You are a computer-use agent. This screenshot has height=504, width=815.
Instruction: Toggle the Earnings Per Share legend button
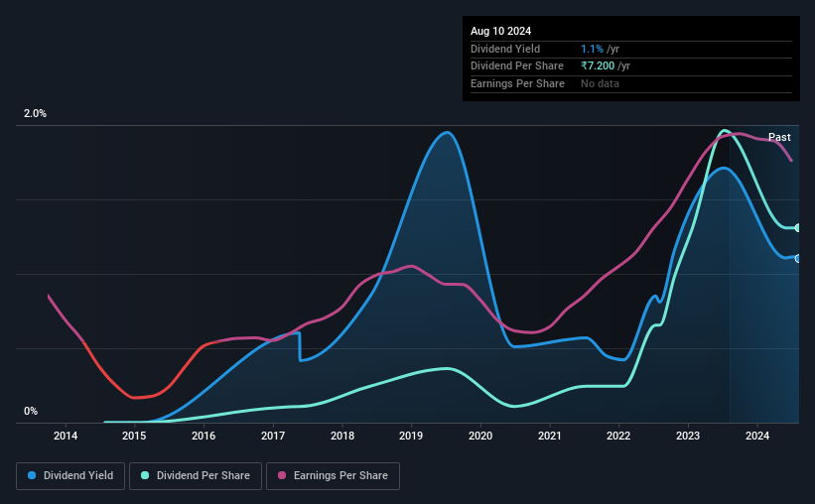click(333, 476)
